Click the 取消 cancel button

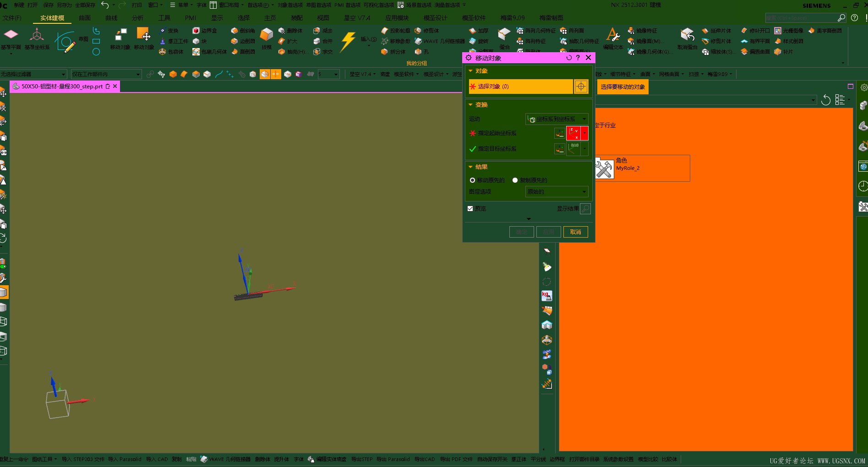coord(576,232)
